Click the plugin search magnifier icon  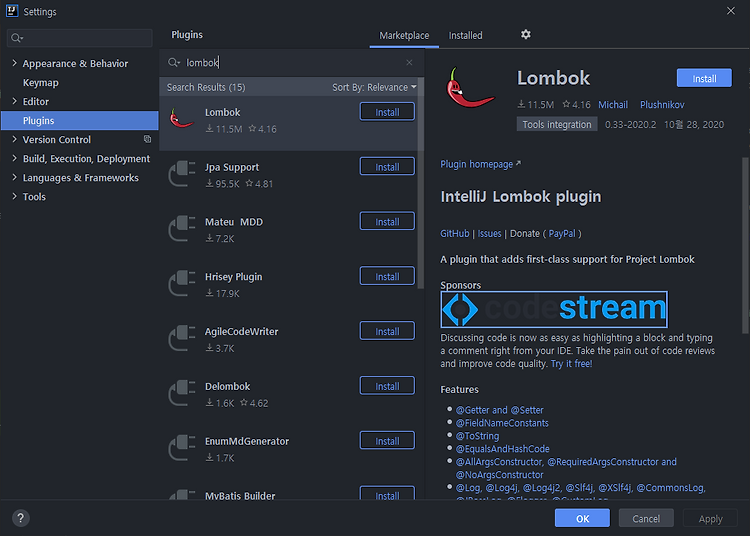tap(174, 63)
